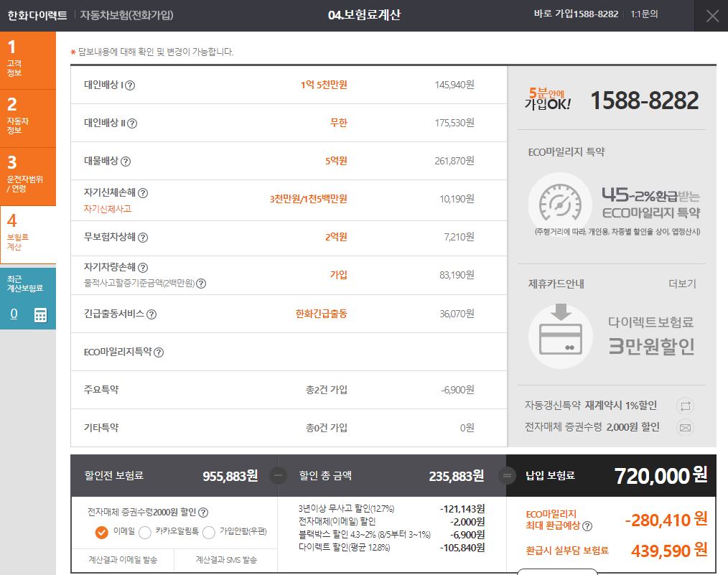The width and height of the screenshot is (728, 575).
Task: Select step 4 보험료 계산 tab
Action: pos(28,235)
